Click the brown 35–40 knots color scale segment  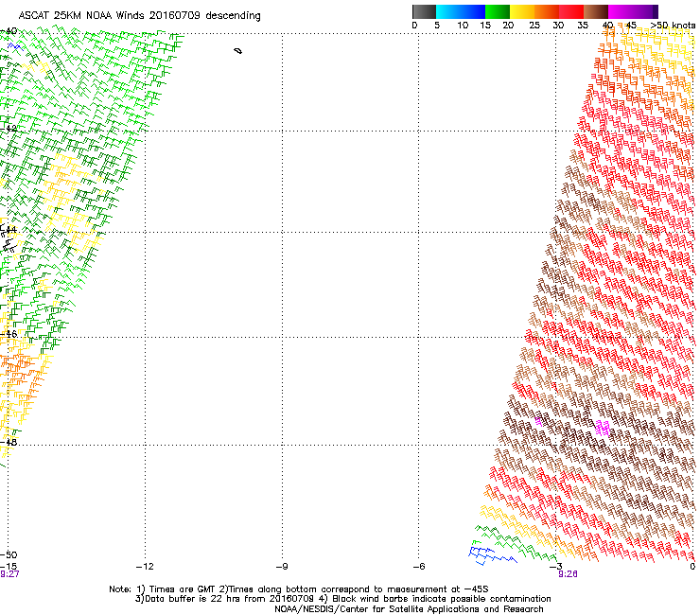click(x=596, y=11)
